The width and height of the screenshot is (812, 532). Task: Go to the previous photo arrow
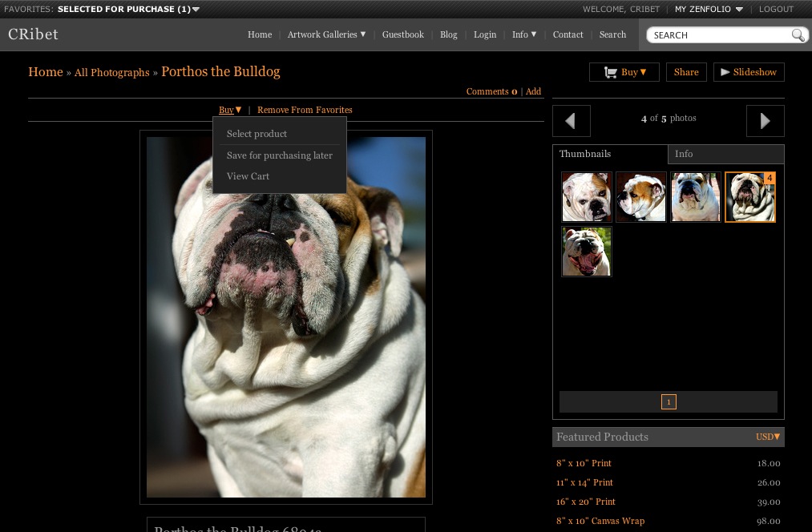[571, 120]
